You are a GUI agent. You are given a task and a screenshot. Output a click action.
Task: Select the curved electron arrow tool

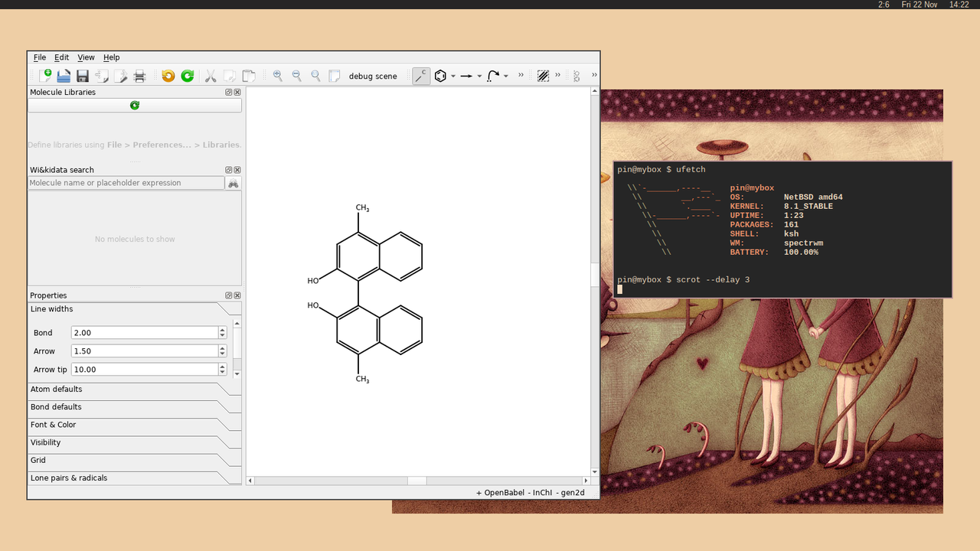493,76
